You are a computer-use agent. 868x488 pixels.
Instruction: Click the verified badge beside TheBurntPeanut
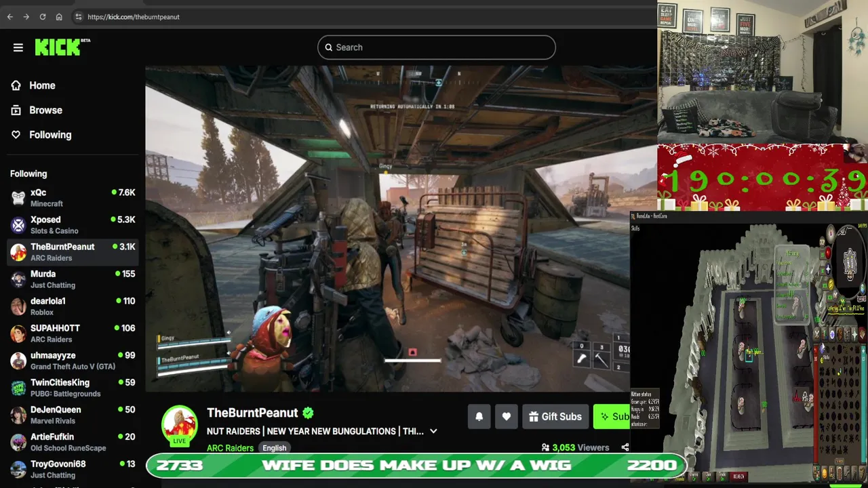tap(308, 413)
